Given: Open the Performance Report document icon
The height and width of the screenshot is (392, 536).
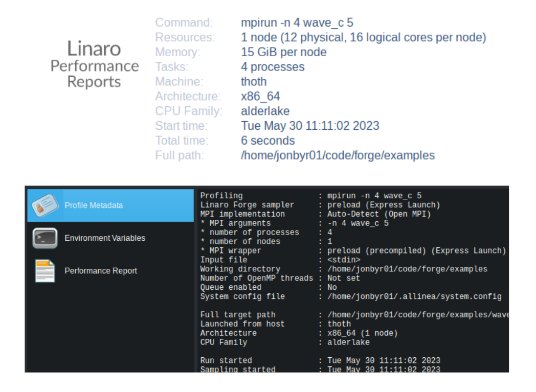Looking at the screenshot, I should (43, 270).
